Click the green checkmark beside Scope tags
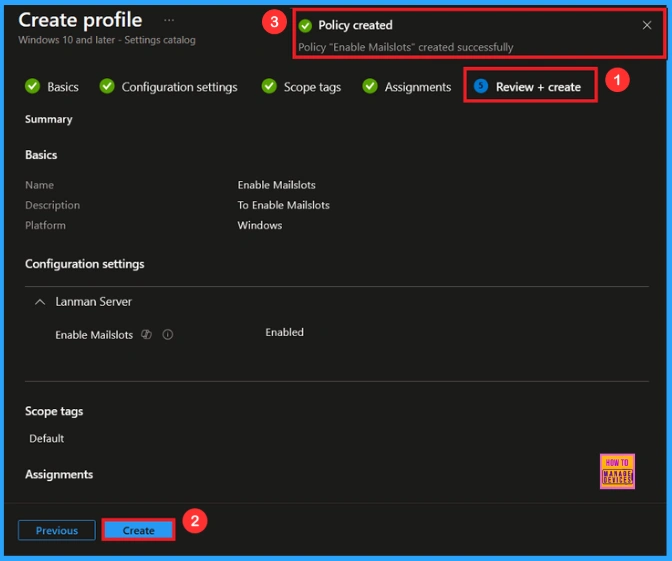Image resolution: width=672 pixels, height=561 pixels. [269, 87]
